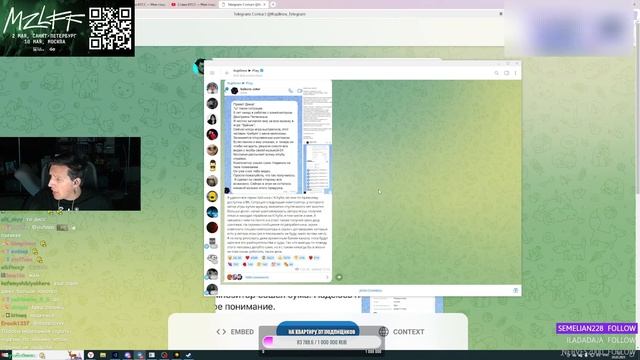
Task: Click the donation goal progress bar
Action: pyautogui.click(x=322, y=342)
